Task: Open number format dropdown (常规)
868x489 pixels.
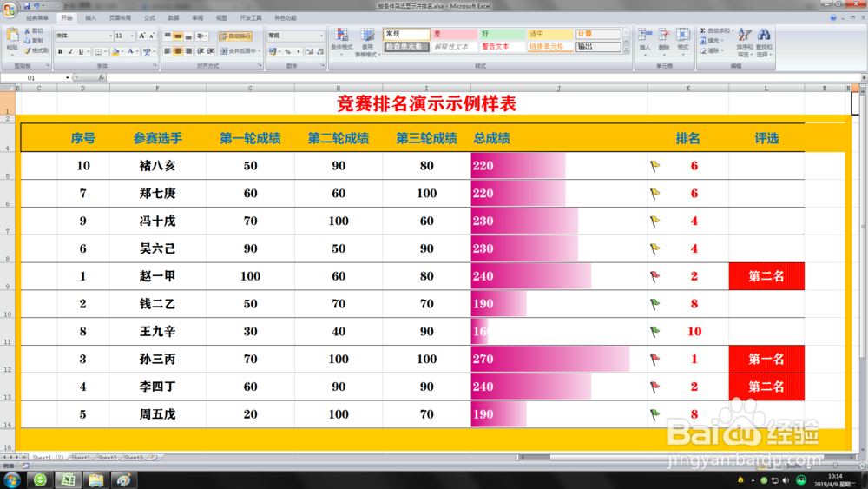Action: 321,36
